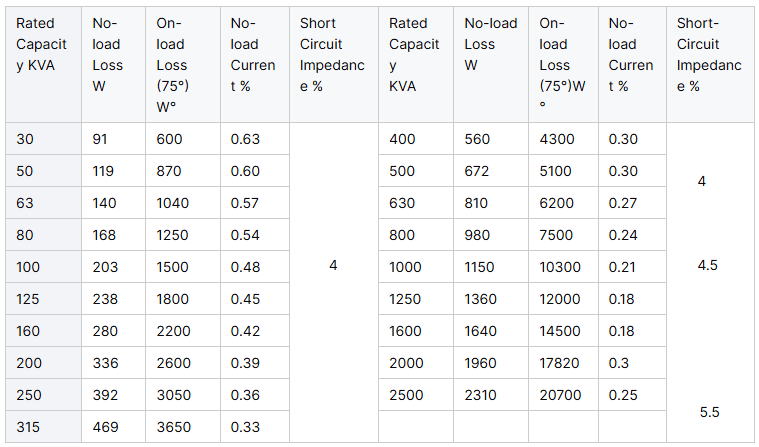This screenshot has height=447, width=759.
Task: Click the on-load loss value 870
Action: click(x=170, y=171)
